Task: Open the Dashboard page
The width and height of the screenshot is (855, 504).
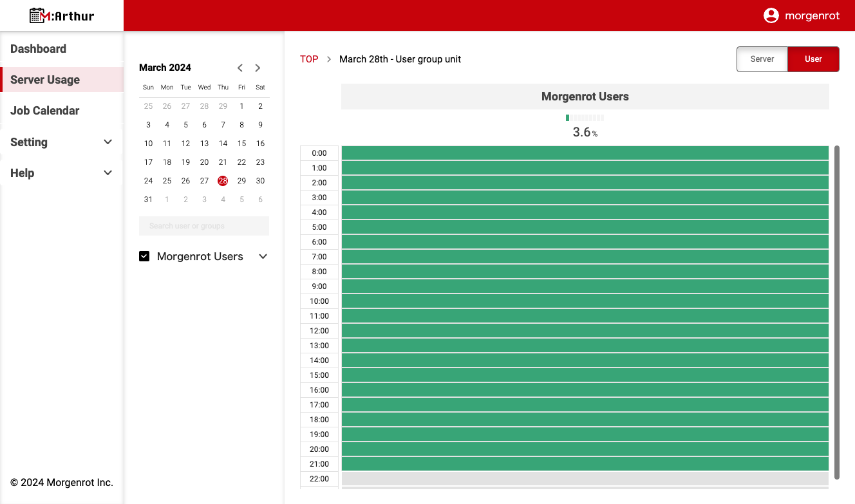Action: click(39, 49)
